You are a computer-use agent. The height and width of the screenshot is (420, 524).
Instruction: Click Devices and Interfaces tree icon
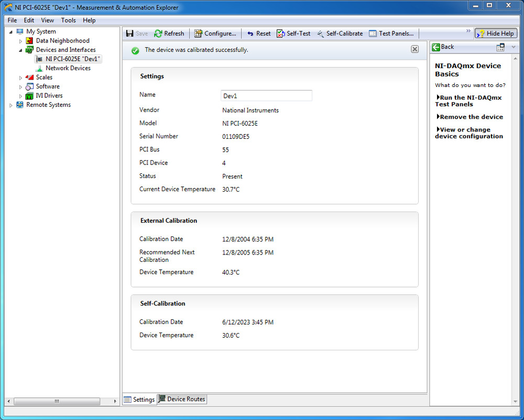29,50
